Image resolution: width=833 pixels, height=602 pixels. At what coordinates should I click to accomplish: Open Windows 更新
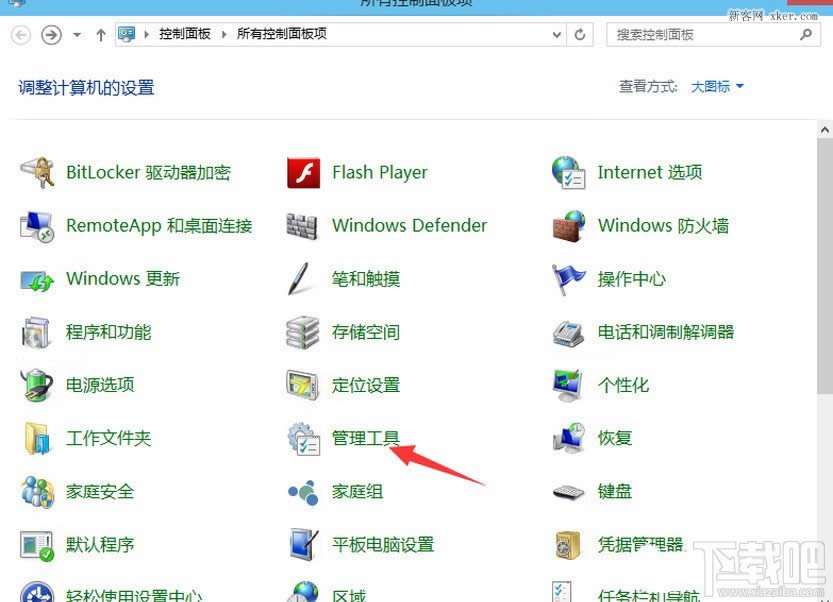[123, 278]
